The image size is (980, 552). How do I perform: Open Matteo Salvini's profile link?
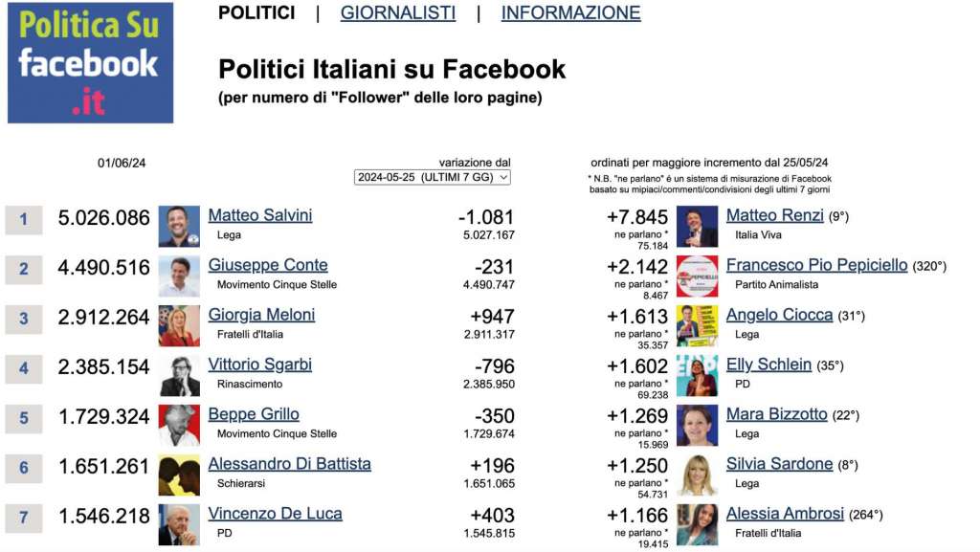[x=260, y=215]
